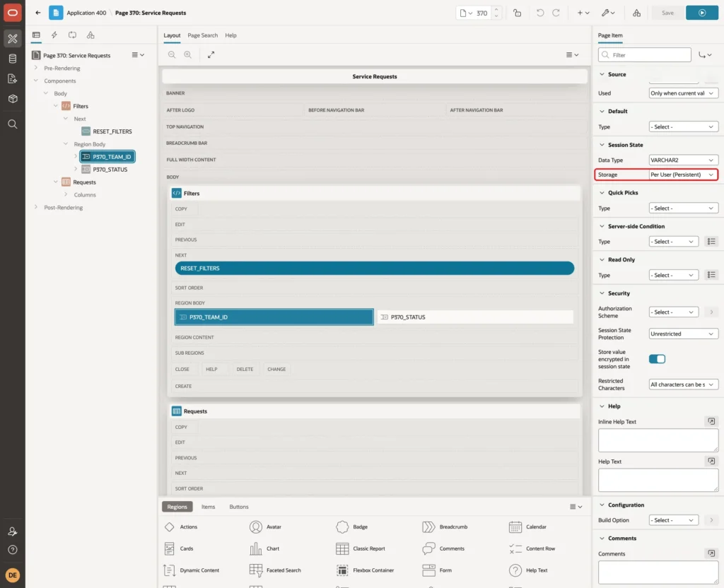The image size is (724, 588).
Task: Expand the Pre-Rendering tree node
Action: pos(35,68)
